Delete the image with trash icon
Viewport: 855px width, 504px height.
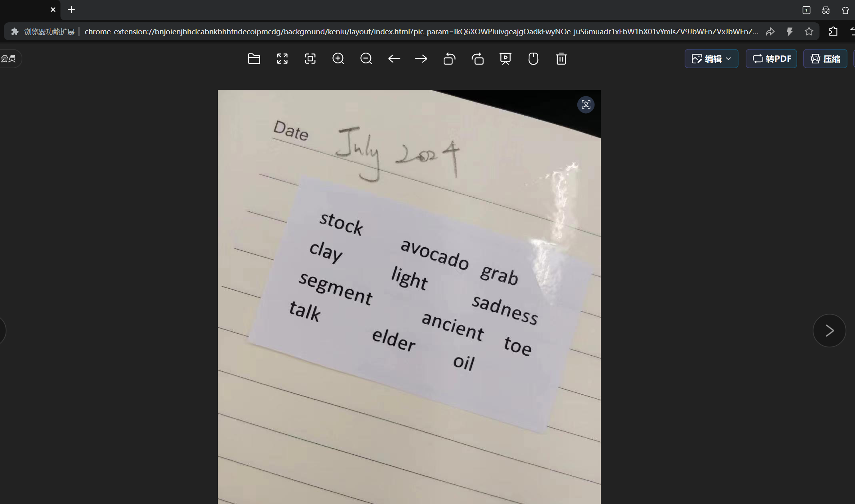[x=561, y=59]
